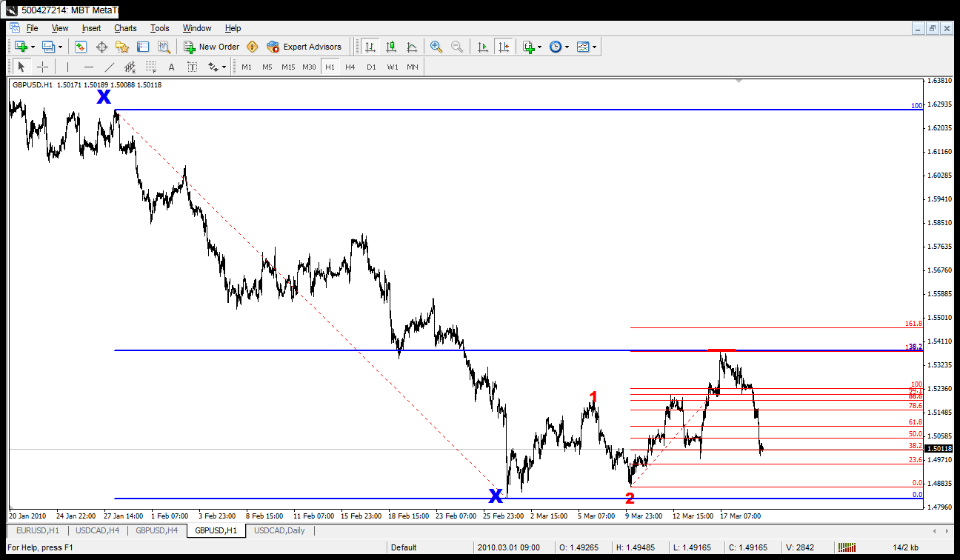960x560 pixels.
Task: Select the M5 timeframe button
Action: pyautogui.click(x=267, y=67)
